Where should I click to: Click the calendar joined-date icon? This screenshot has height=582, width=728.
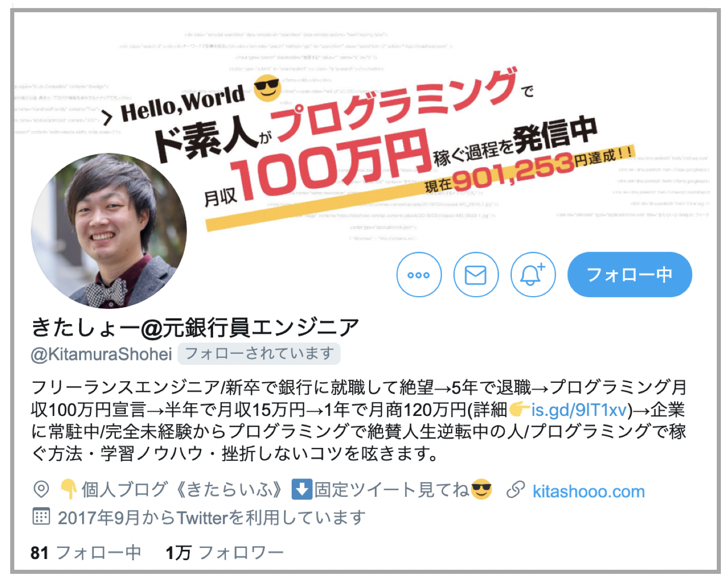(41, 517)
